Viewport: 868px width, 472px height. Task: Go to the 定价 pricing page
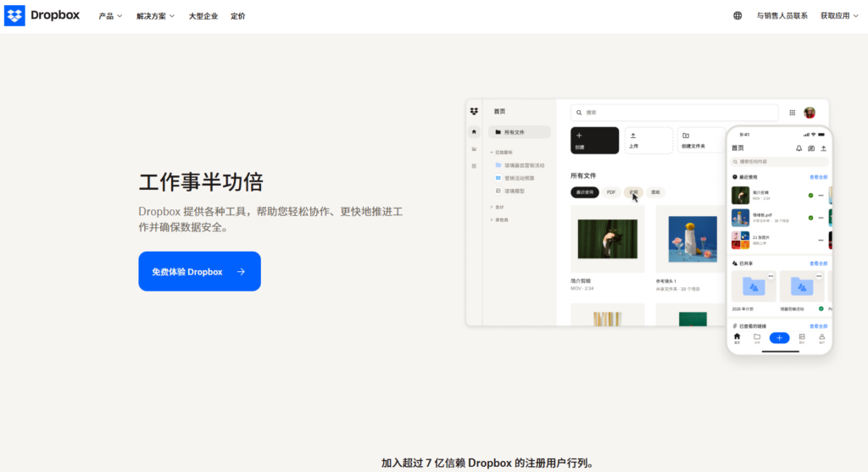(x=238, y=16)
